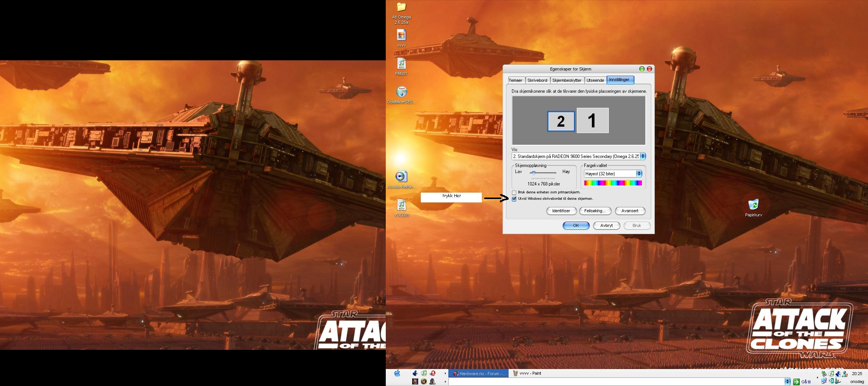Confirm the dialog with OK
The width and height of the screenshot is (868, 386).
tap(576, 225)
